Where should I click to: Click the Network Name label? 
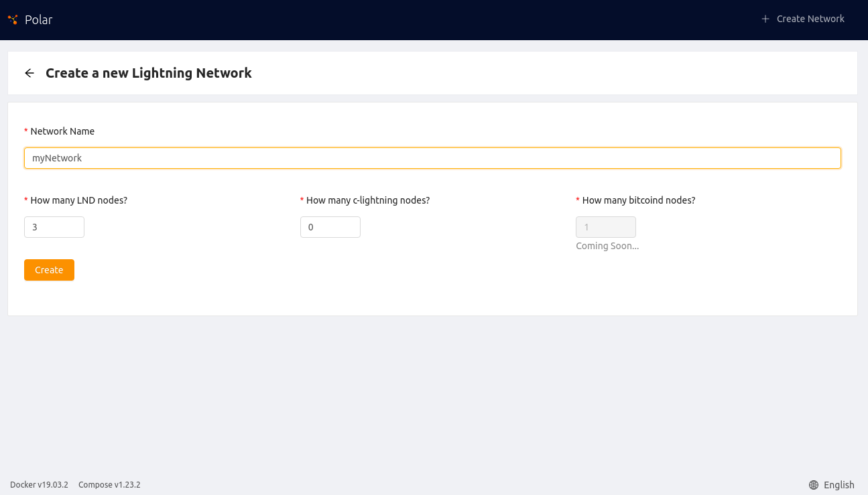(62, 131)
